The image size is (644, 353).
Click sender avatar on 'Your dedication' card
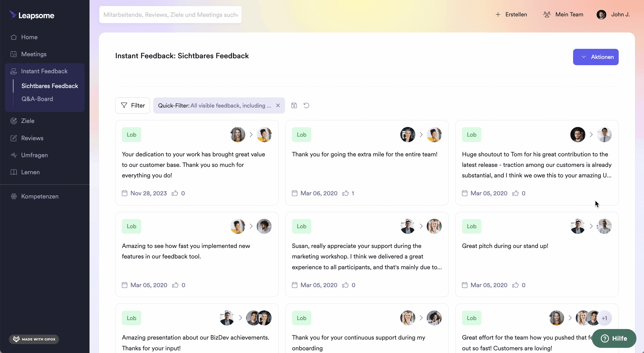237,135
